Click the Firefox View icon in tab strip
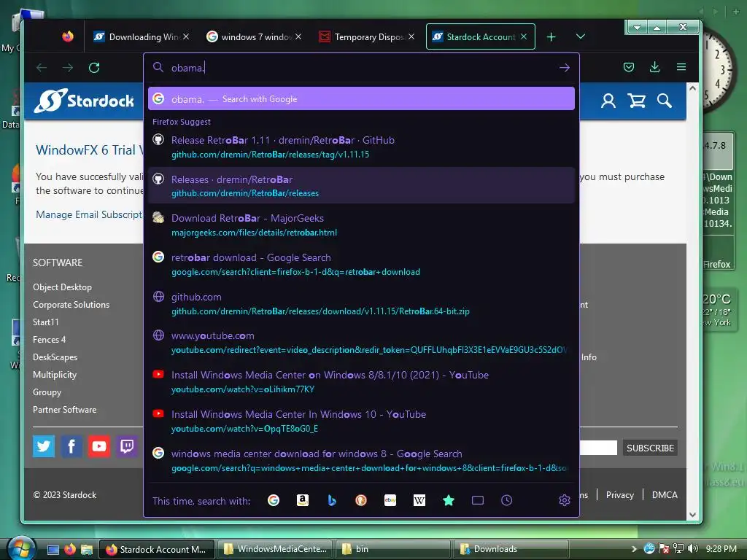The height and width of the screenshot is (560, 747). tap(68, 36)
